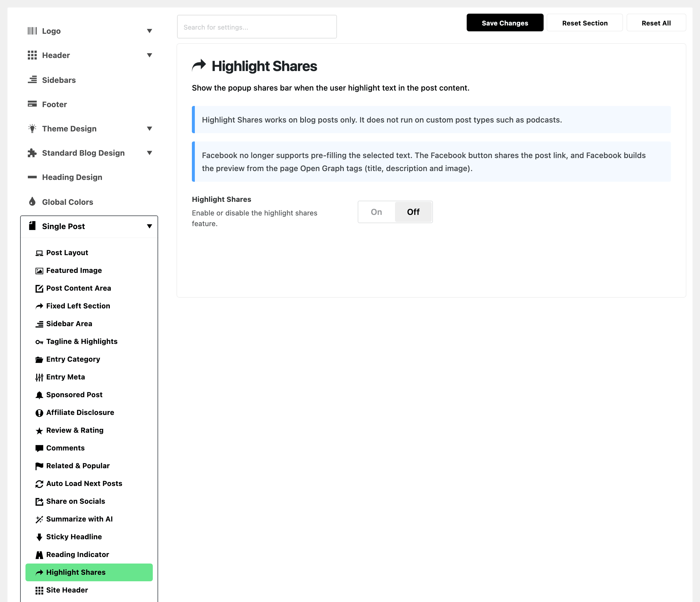Click the Entry Category folder icon
Image resolution: width=700 pixels, height=602 pixels.
[x=39, y=360]
